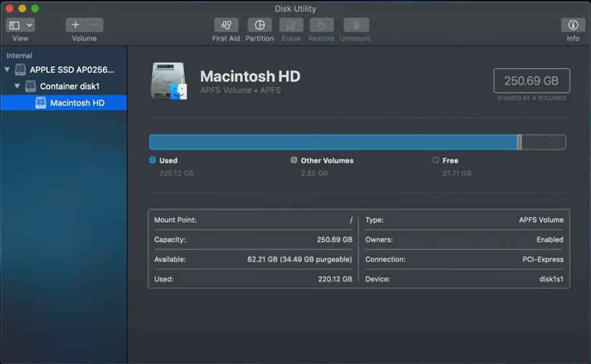
Task: Click the Capacity '250.69 GB' table value
Action: [x=335, y=240]
